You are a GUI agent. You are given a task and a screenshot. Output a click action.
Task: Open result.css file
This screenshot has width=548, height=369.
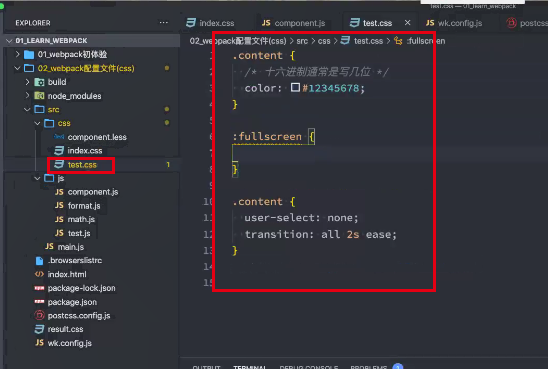[65, 329]
